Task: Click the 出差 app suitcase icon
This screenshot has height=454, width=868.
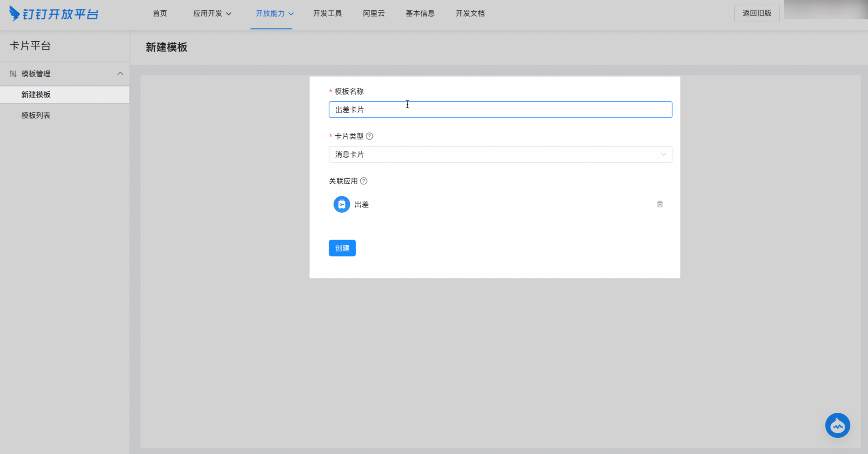Action: click(342, 204)
